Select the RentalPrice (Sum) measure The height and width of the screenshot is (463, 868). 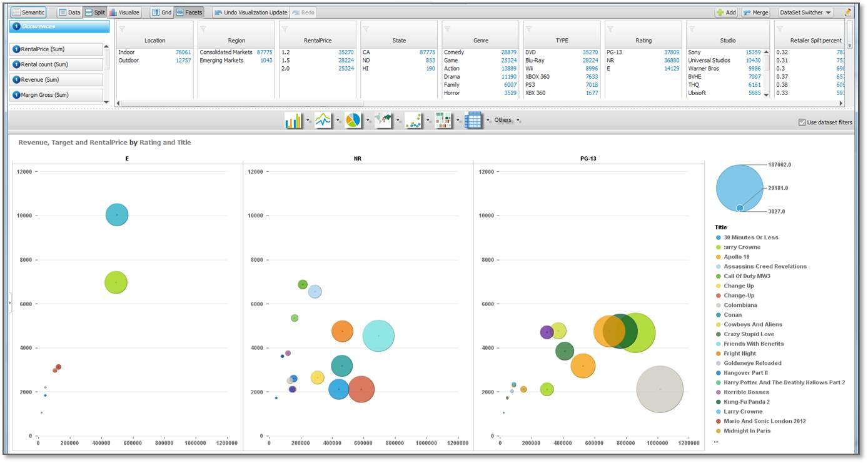point(56,49)
